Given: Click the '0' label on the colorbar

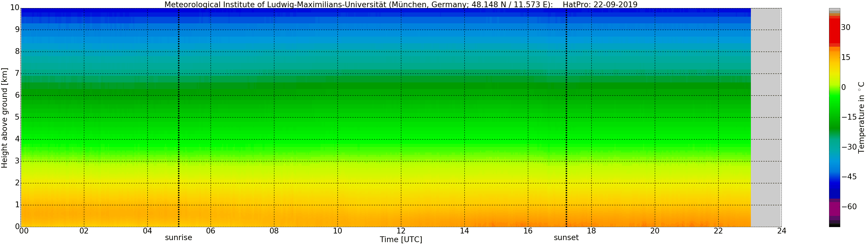Looking at the screenshot, I should [x=843, y=88].
